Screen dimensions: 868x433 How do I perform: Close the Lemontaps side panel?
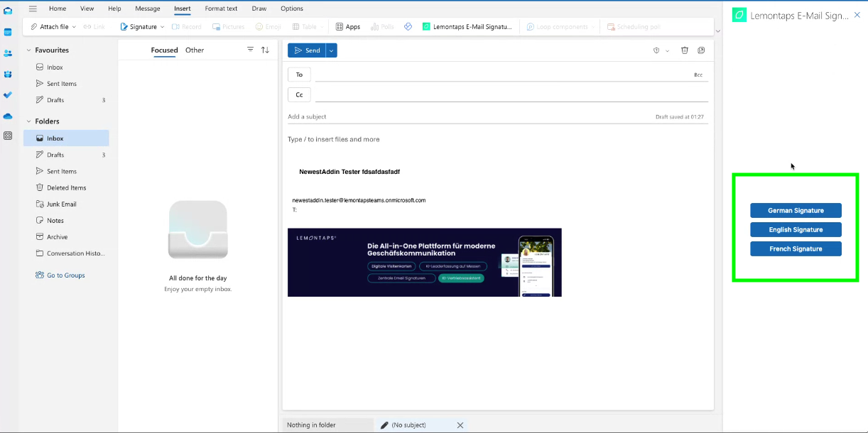pos(857,14)
